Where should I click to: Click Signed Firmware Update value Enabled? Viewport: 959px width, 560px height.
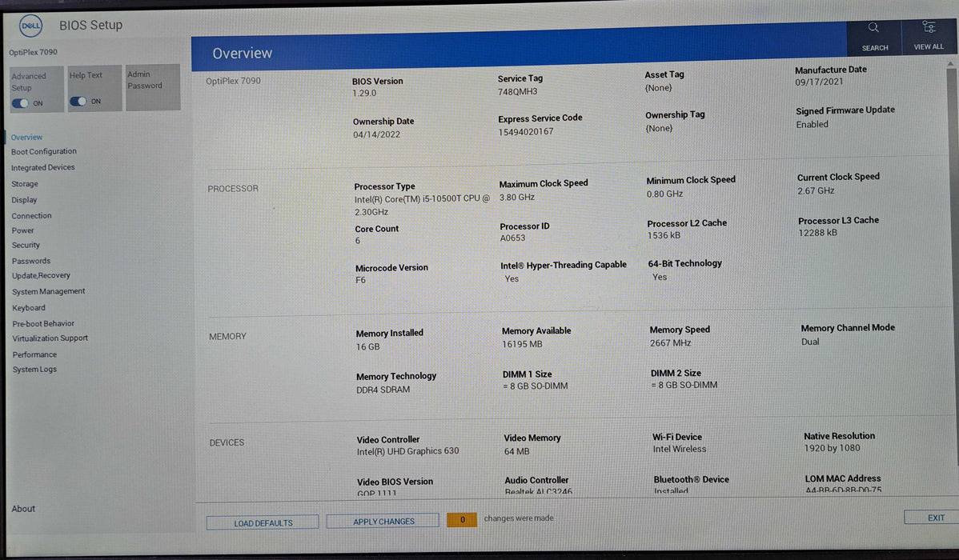point(813,124)
